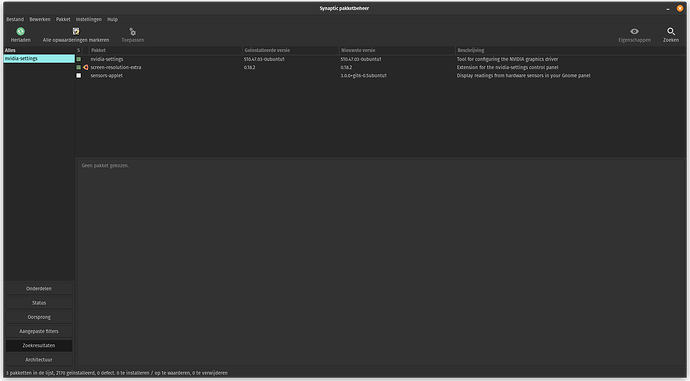Show Onderdelen sections filter
This screenshot has height=381, width=690.
(x=39, y=289)
